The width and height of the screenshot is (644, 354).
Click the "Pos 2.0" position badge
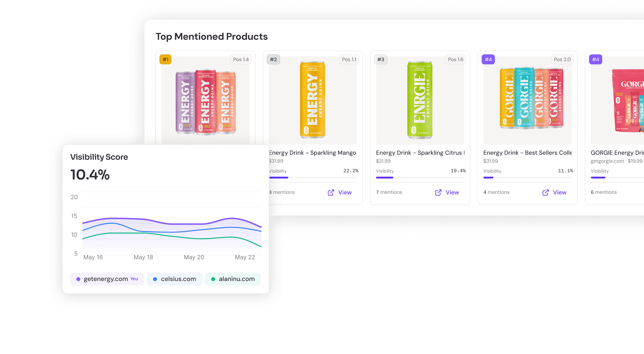tap(562, 60)
